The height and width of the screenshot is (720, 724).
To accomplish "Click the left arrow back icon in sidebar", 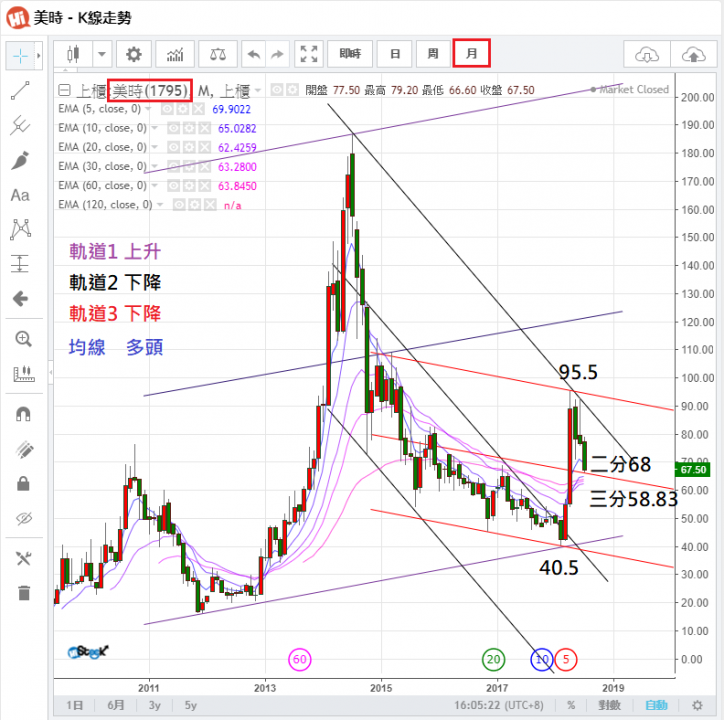I will pyautogui.click(x=20, y=299).
